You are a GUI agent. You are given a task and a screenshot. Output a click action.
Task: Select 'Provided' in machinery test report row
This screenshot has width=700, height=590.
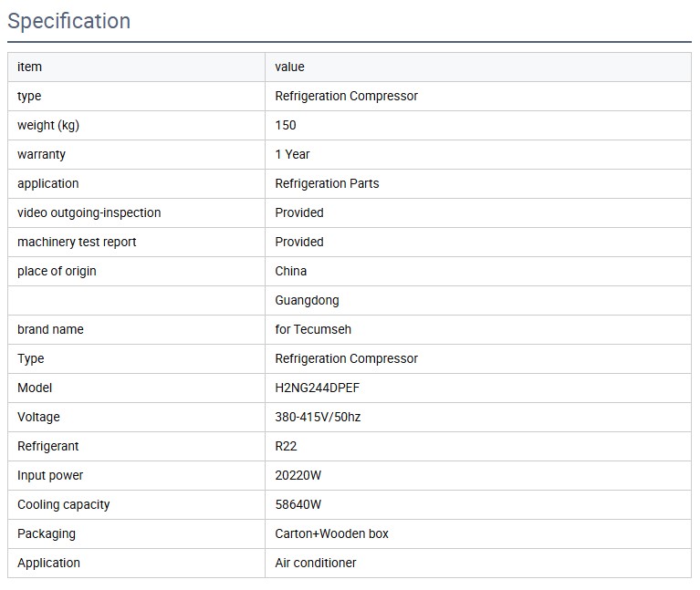click(299, 242)
